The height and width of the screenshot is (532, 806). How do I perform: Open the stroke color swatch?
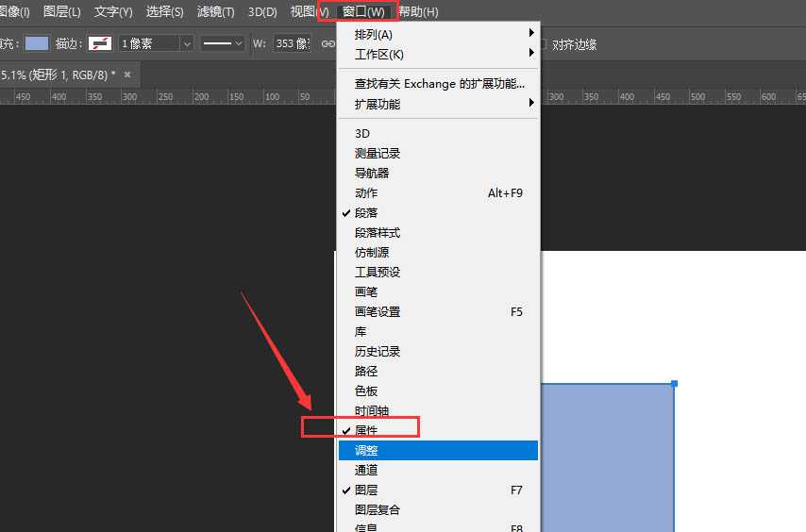coord(99,43)
